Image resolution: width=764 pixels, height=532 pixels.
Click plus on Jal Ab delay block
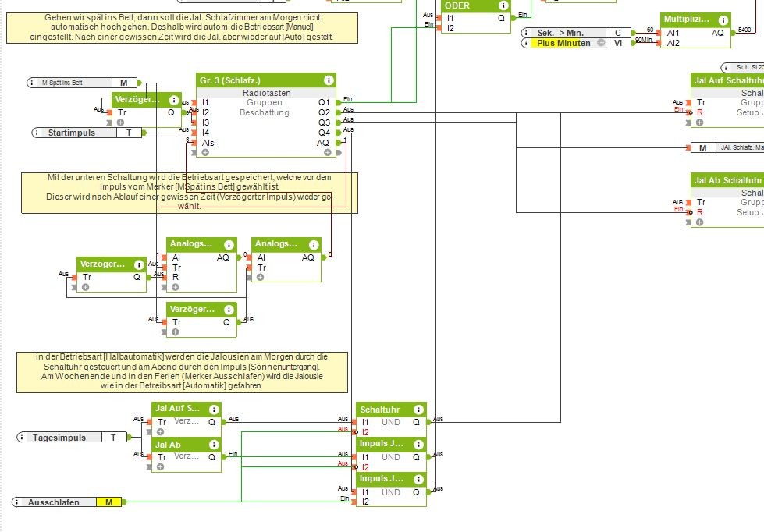(x=160, y=466)
